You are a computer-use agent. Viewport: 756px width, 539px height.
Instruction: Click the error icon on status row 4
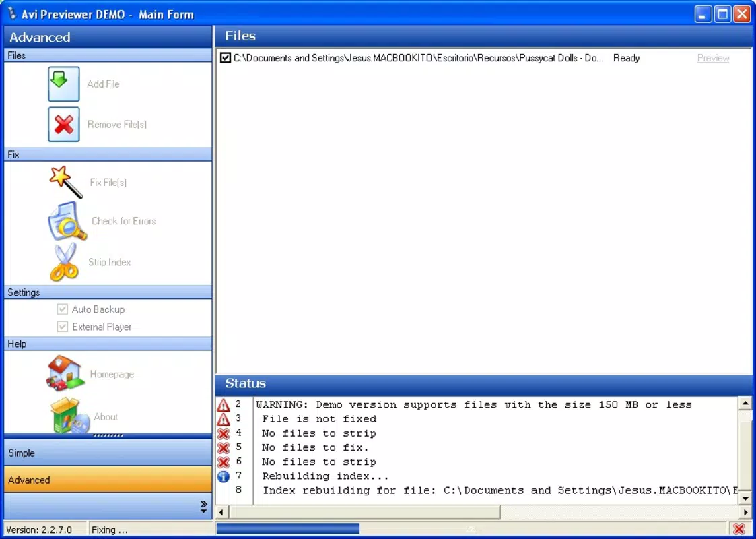(x=224, y=433)
